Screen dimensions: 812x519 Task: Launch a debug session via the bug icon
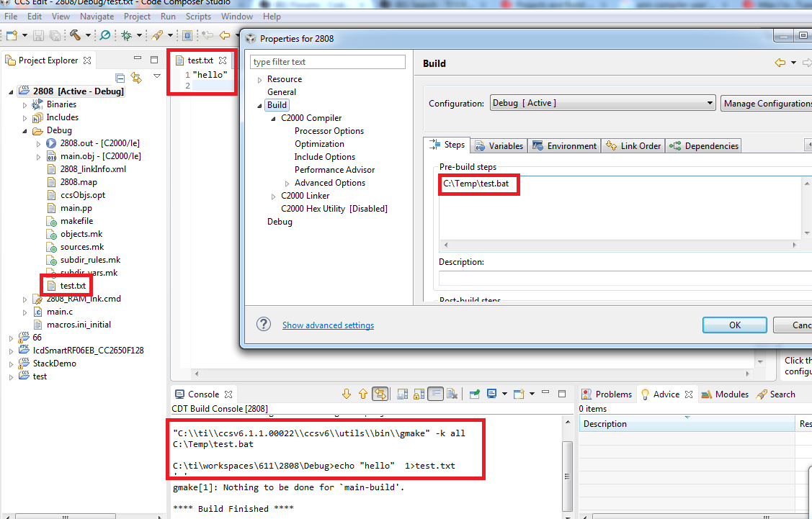[x=128, y=35]
